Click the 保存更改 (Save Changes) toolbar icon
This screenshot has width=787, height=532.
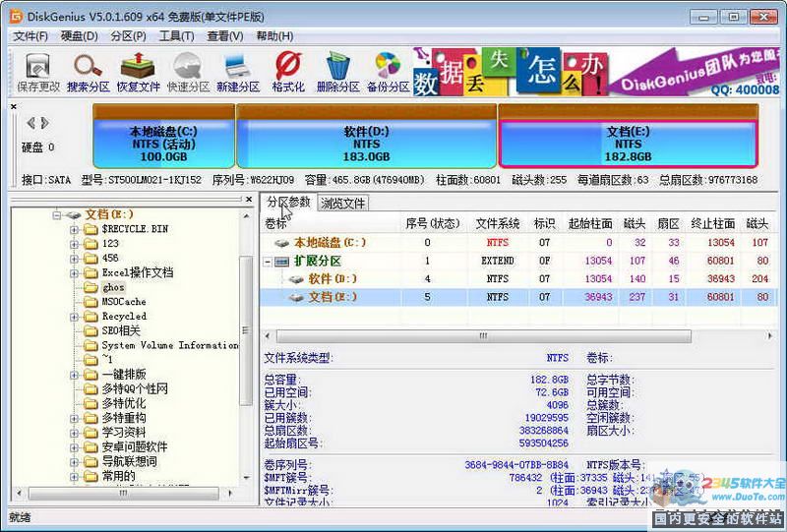click(38, 72)
